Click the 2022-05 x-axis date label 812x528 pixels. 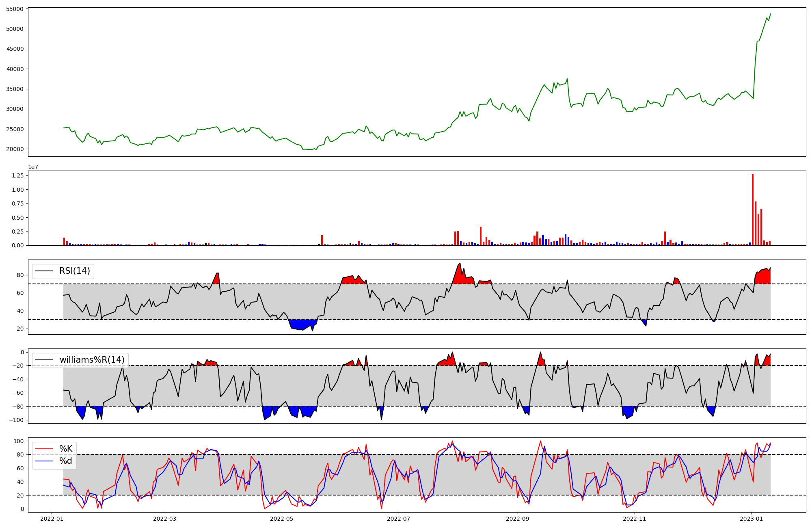coord(281,519)
